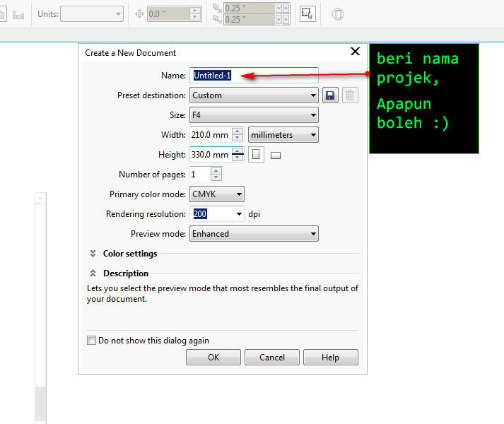Click the Width value field
This screenshot has width=504, height=424.
[211, 135]
